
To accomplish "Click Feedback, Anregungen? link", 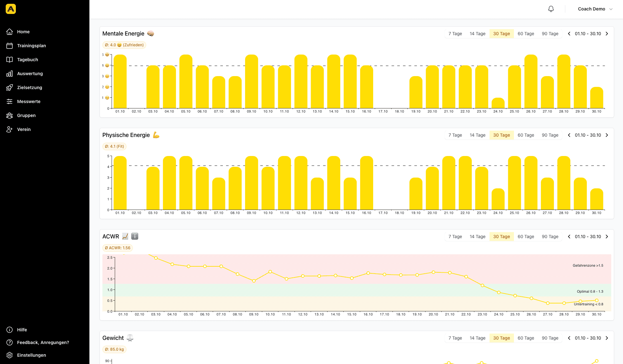I will click(x=43, y=342).
